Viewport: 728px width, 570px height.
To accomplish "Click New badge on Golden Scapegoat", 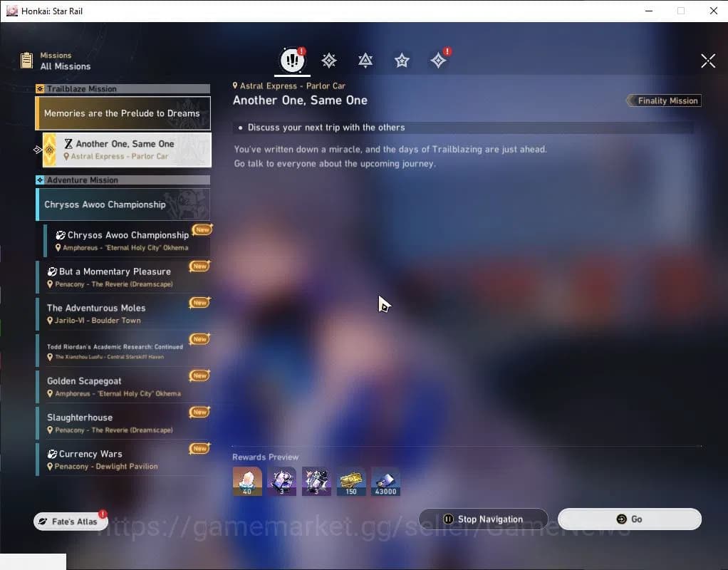I will [199, 375].
